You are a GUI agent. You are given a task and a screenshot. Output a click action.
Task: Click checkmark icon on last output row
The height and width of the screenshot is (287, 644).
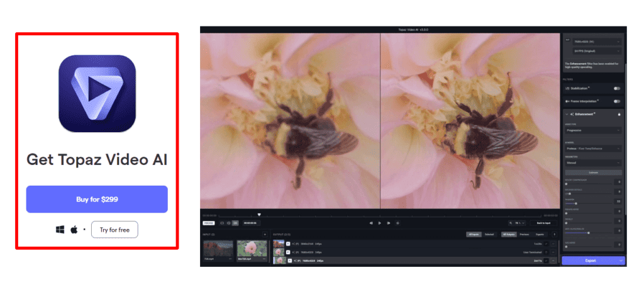point(547,261)
